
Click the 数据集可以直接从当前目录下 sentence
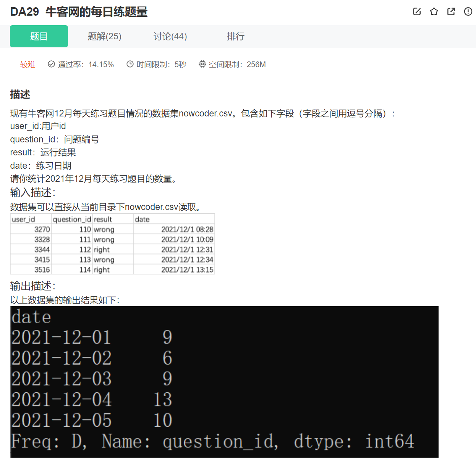pyautogui.click(x=105, y=207)
